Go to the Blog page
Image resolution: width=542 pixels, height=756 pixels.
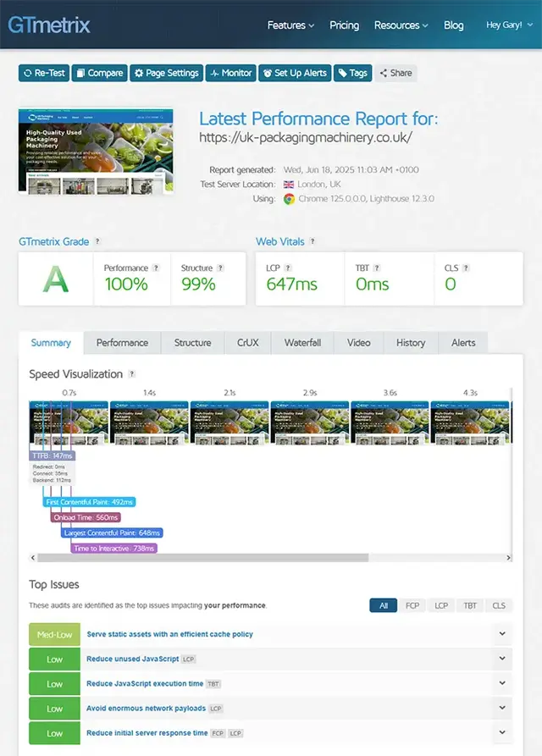pyautogui.click(x=453, y=25)
